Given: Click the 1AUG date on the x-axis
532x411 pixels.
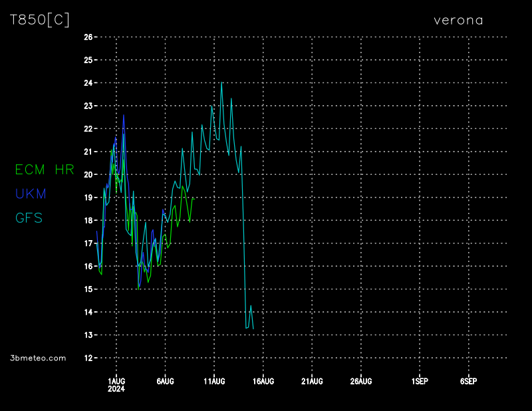Looking at the screenshot, I should coord(116,381).
